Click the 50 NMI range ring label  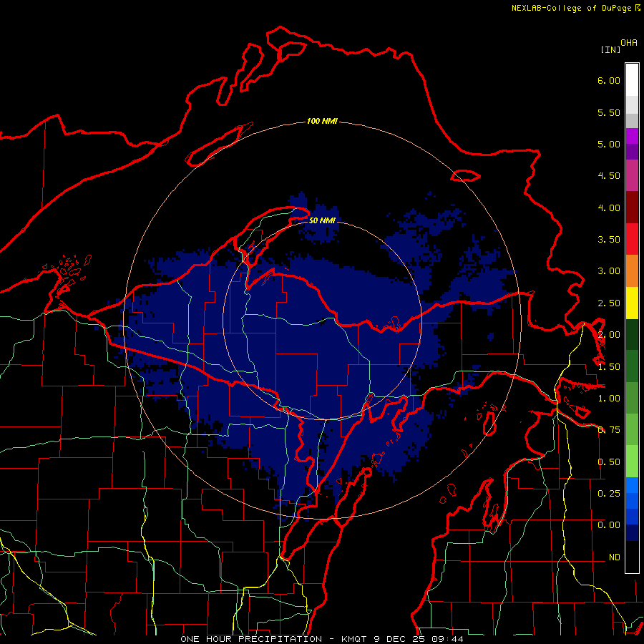point(322,221)
